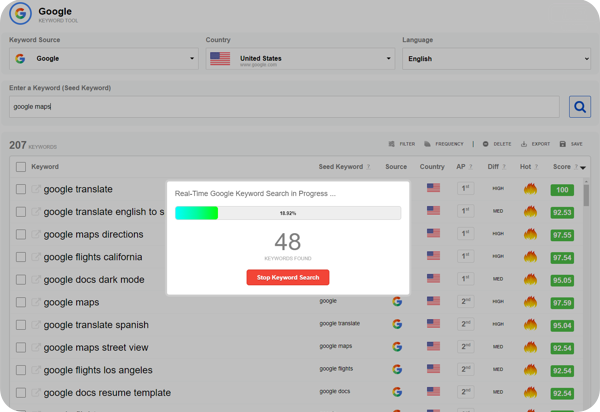Click the Delete icon in toolbar
Image resolution: width=600 pixels, height=412 pixels.
point(485,144)
